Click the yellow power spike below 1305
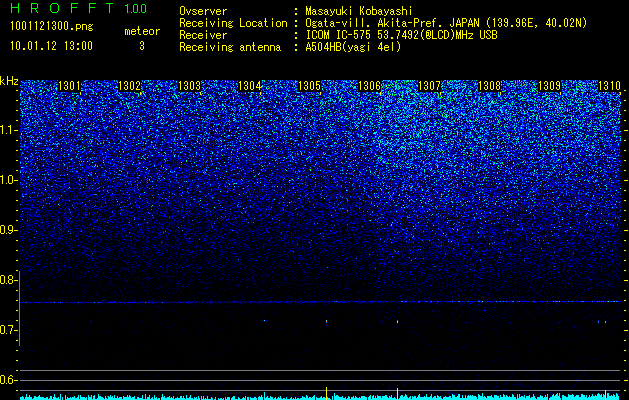This screenshot has height=400, width=629. click(327, 393)
